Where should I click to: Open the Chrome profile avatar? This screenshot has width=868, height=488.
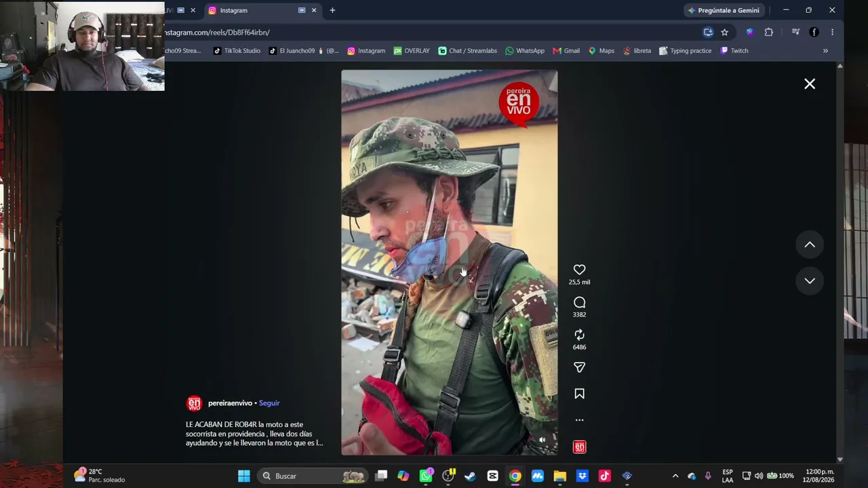tap(814, 32)
